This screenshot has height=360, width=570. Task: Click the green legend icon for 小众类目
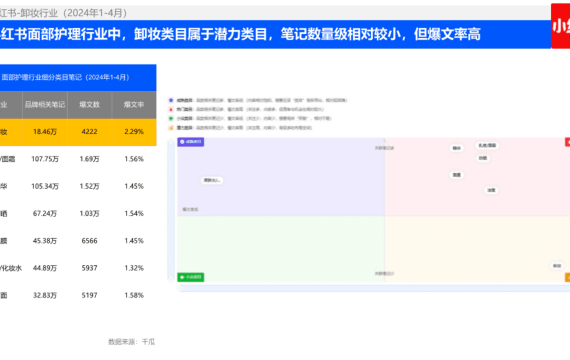click(171, 119)
